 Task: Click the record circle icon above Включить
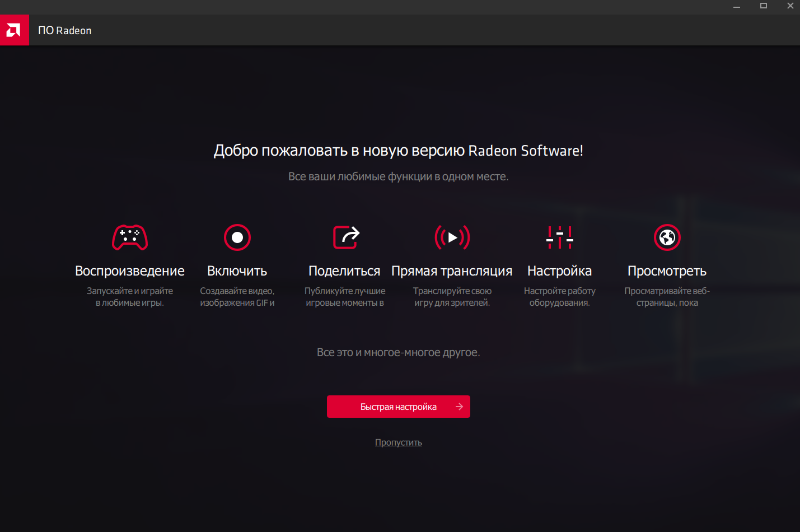237,237
